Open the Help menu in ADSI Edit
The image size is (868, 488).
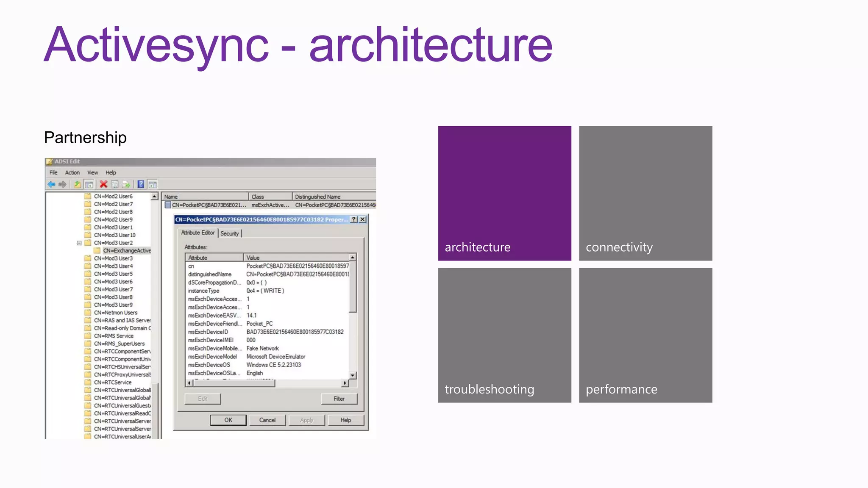[111, 172]
